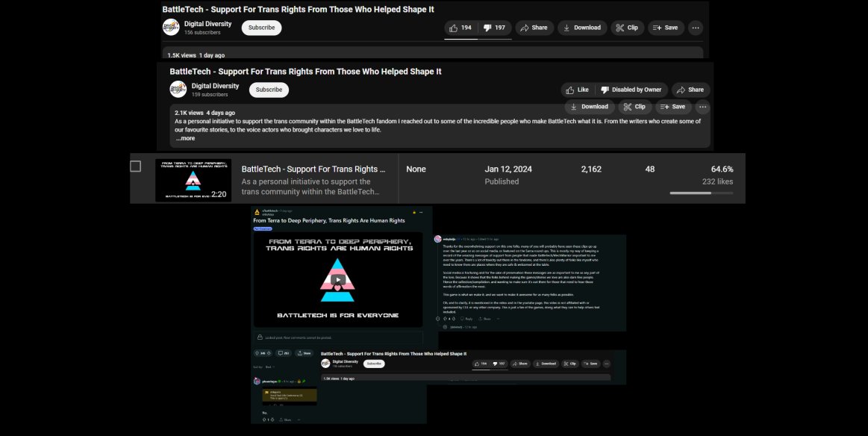Click Share under the Reddit post
The width and height of the screenshot is (868, 436).
tap(303, 353)
